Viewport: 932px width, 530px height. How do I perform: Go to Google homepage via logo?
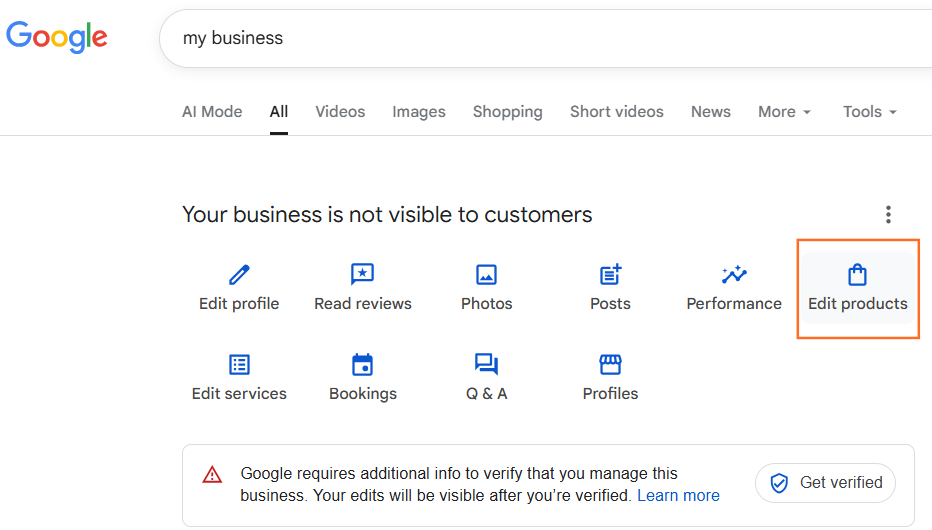tap(57, 37)
